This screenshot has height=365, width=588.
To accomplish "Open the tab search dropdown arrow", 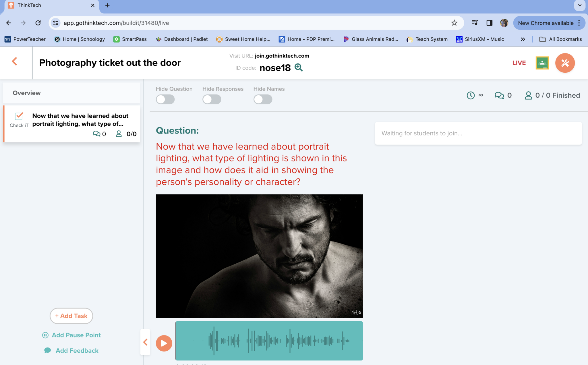I will point(580,5).
